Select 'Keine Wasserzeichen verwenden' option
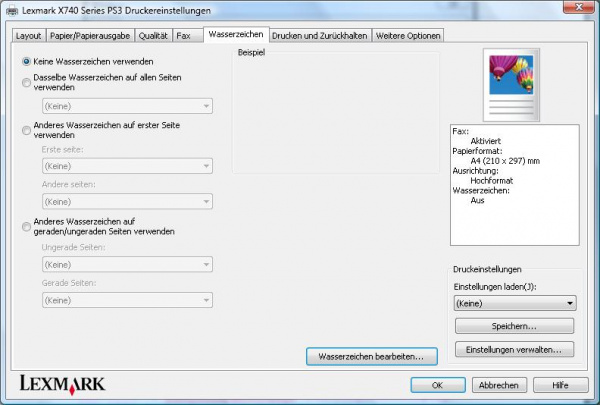This screenshot has width=600, height=405. click(27, 61)
